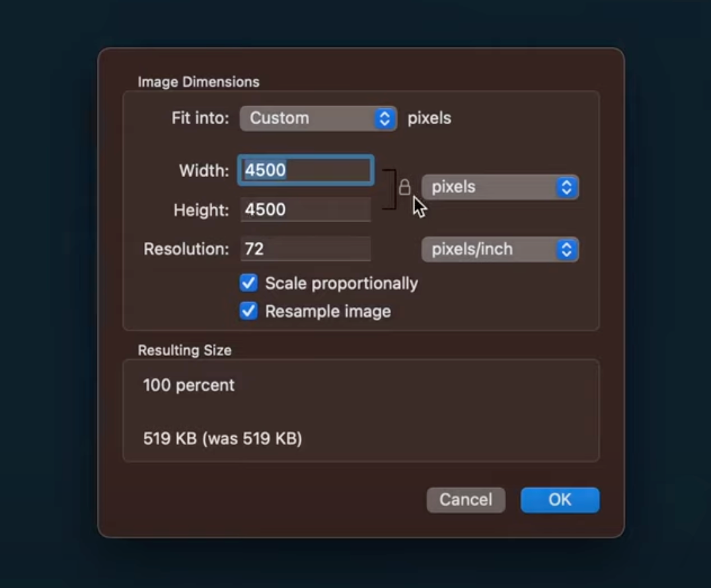Disable the Resample image option
The height and width of the screenshot is (588, 711).
248,311
